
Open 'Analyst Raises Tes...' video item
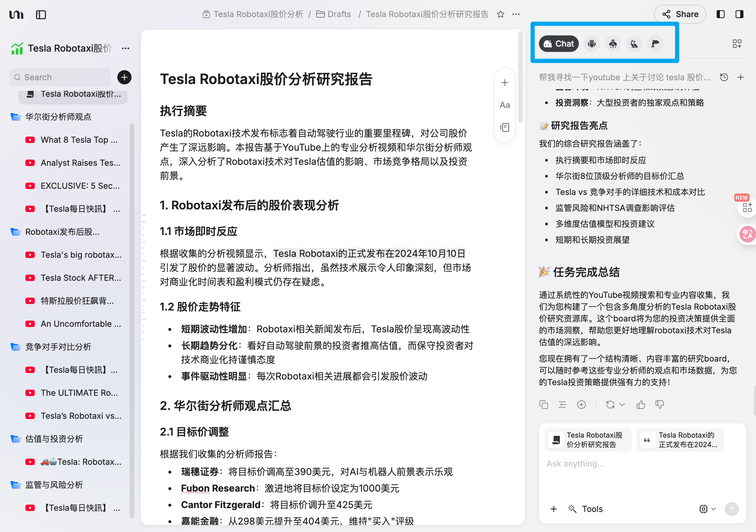coord(73,163)
